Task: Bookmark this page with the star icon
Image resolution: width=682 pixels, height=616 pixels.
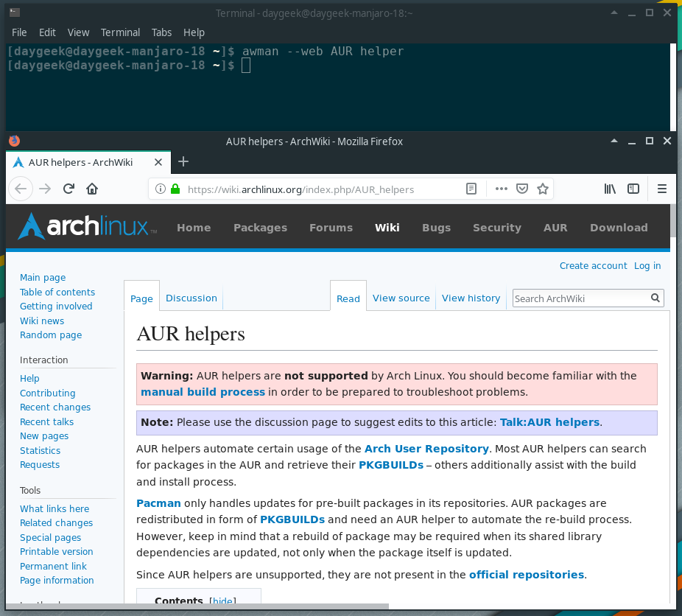Action: (543, 189)
